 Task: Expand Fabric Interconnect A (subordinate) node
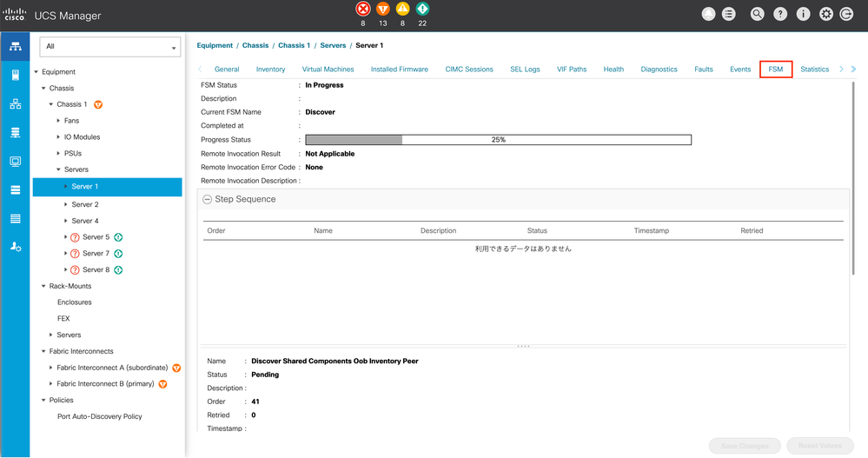(51, 368)
